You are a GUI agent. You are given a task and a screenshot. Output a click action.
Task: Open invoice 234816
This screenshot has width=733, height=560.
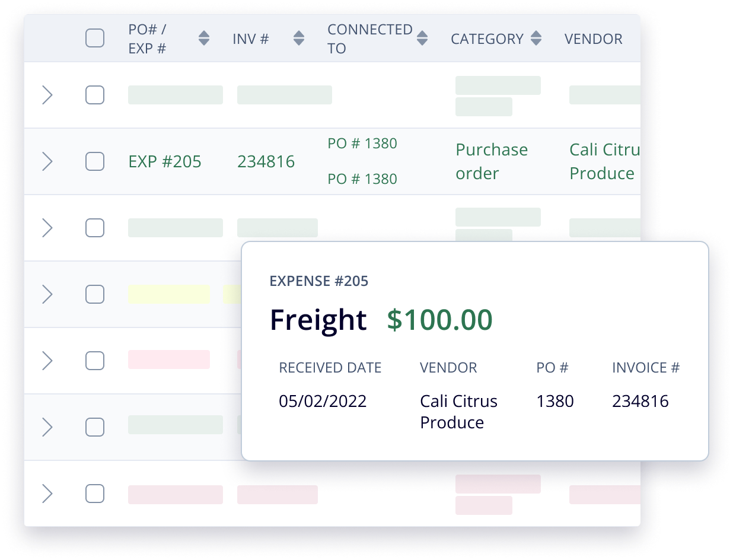(266, 161)
